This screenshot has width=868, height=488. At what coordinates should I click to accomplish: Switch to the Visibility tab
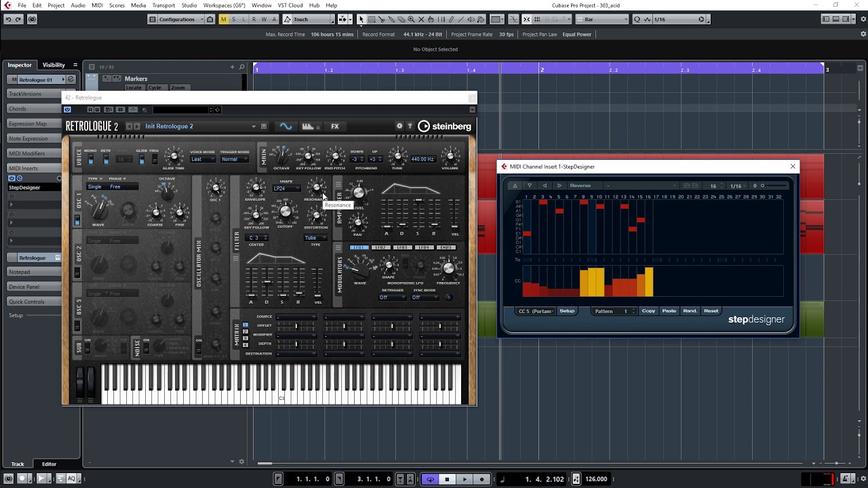54,65
